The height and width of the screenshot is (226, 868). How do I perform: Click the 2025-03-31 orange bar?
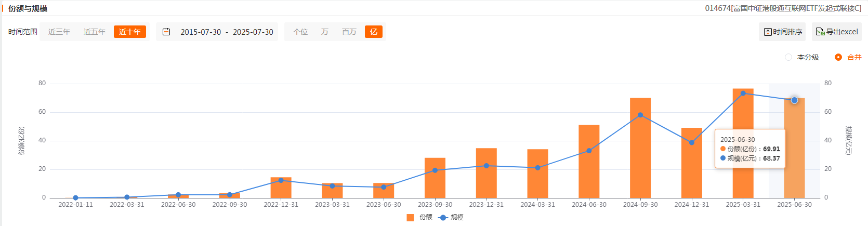click(743, 143)
